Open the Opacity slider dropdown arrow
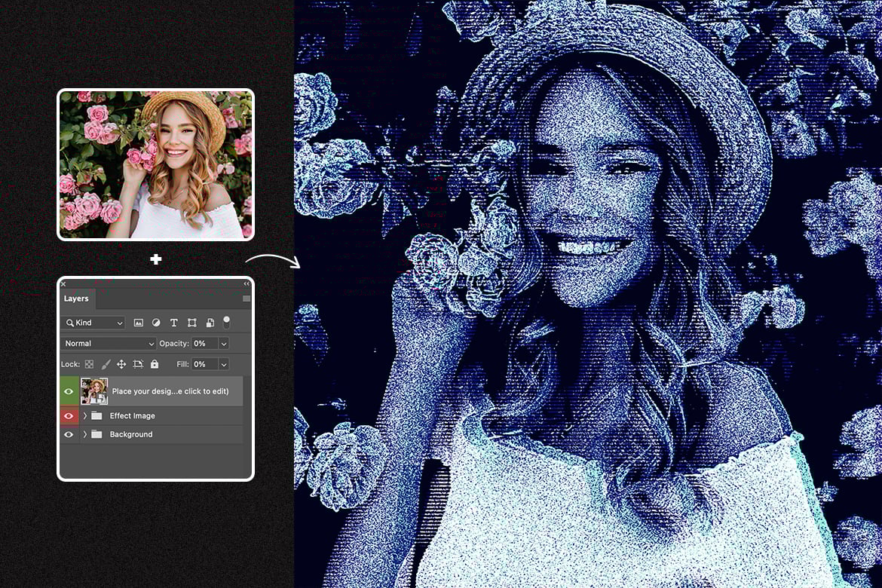The image size is (882, 588). pos(224,343)
